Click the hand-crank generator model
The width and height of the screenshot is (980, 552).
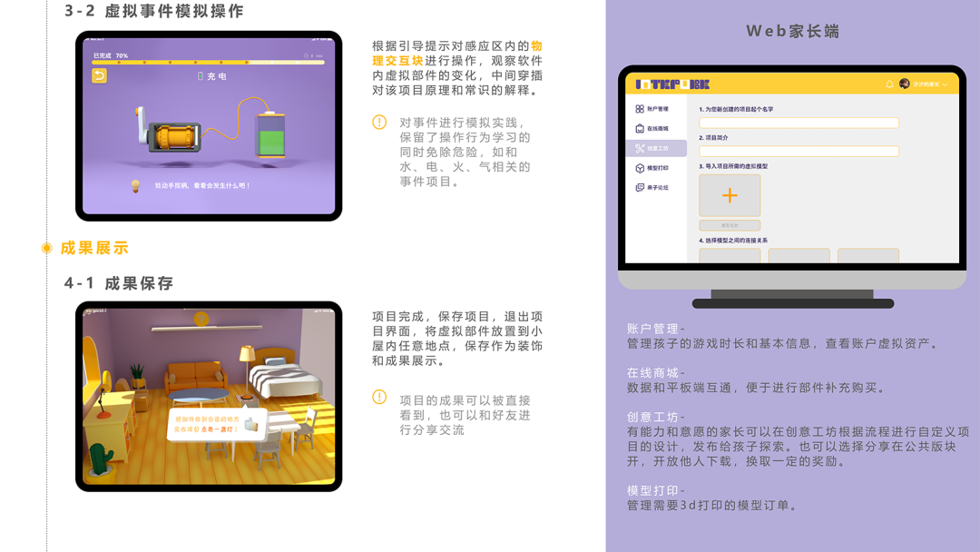click(168, 132)
